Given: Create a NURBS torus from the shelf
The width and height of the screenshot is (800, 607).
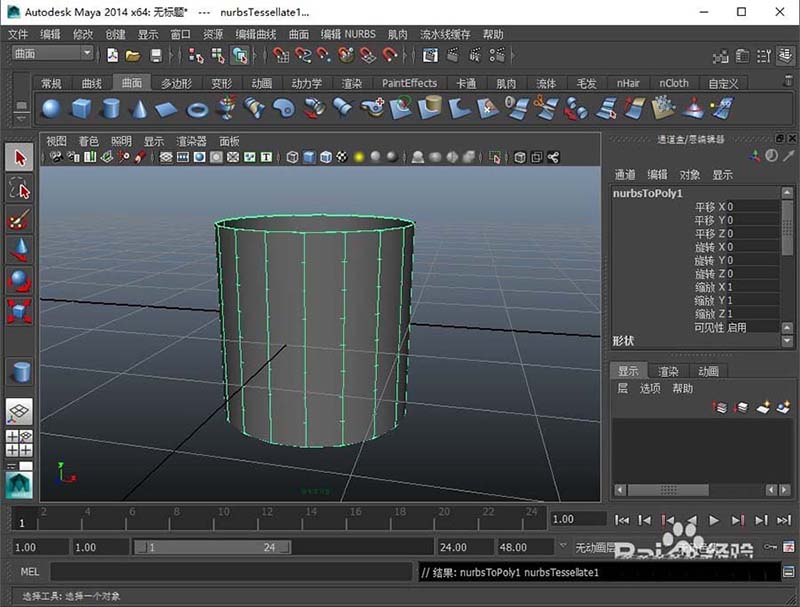Looking at the screenshot, I should pyautogui.click(x=198, y=108).
